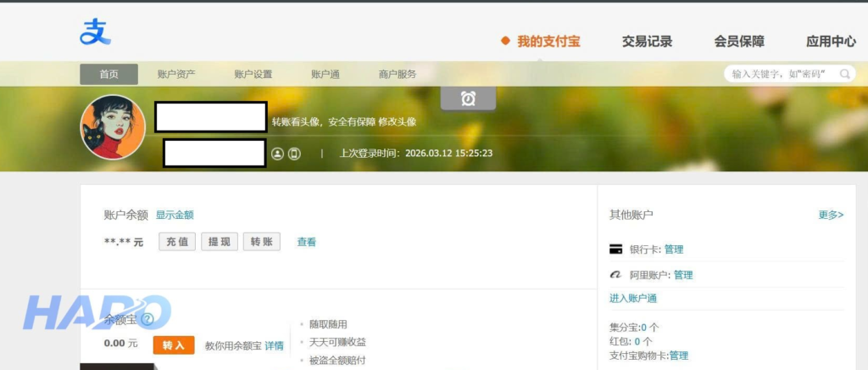This screenshot has height=370, width=868.
Task: Click the user avatar picture
Action: (113, 126)
